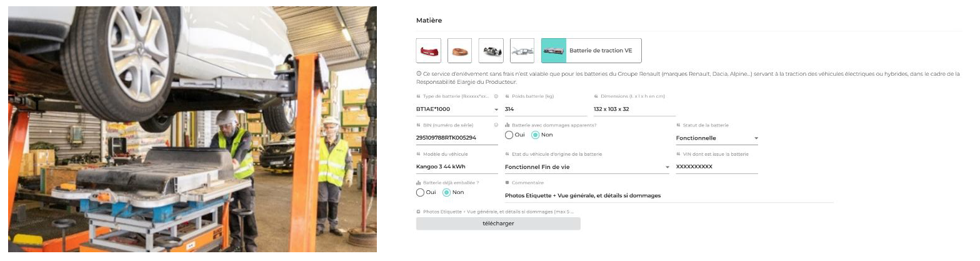Select Non for apparent battery damage
Image resolution: width=980 pixels, height=261 pixels.
click(535, 135)
